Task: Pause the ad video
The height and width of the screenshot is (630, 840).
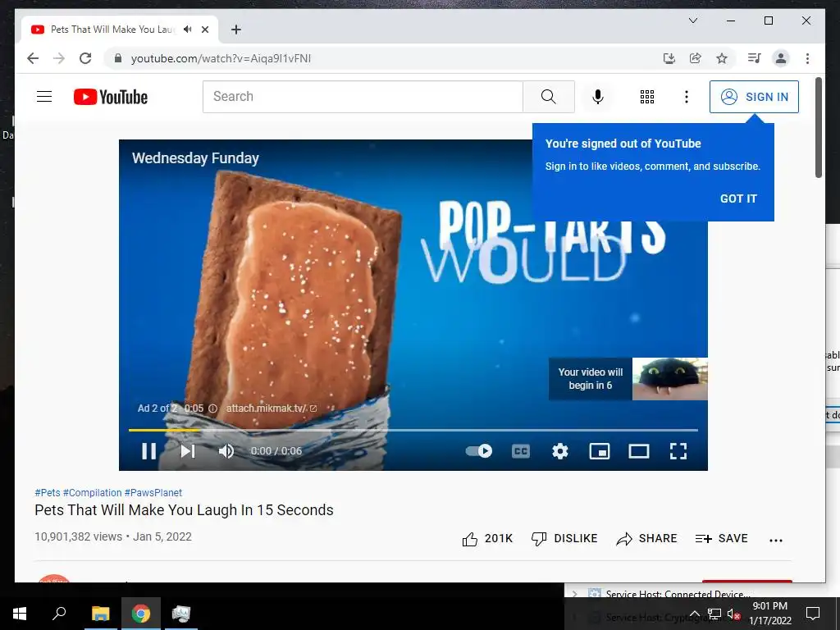Action: (149, 451)
